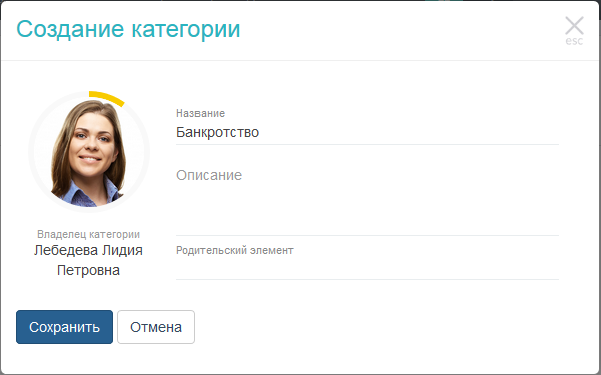Click the Создание категории heading

click(128, 29)
